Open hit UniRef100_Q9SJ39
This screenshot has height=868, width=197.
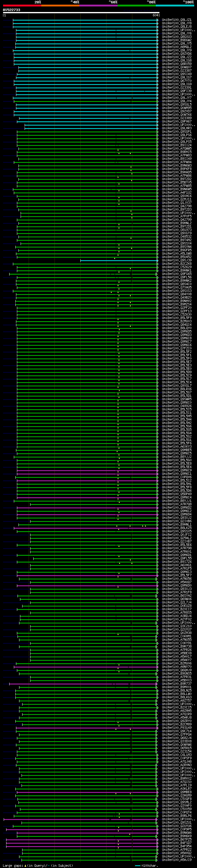pos(177,260)
